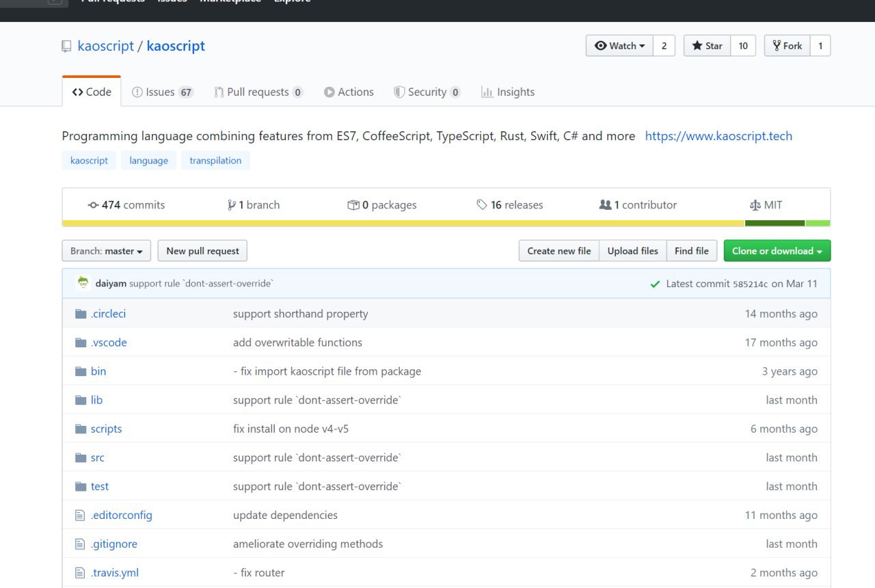Open commit message 'add overwritable functions'
The height and width of the screenshot is (588, 875).
point(297,343)
